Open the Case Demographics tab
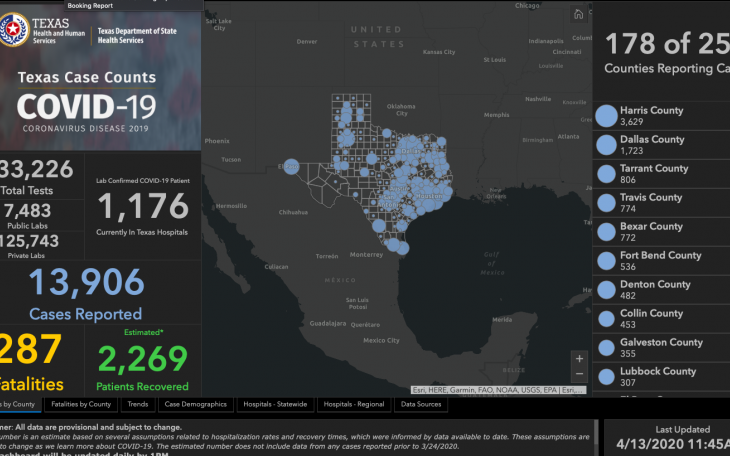 click(x=196, y=404)
